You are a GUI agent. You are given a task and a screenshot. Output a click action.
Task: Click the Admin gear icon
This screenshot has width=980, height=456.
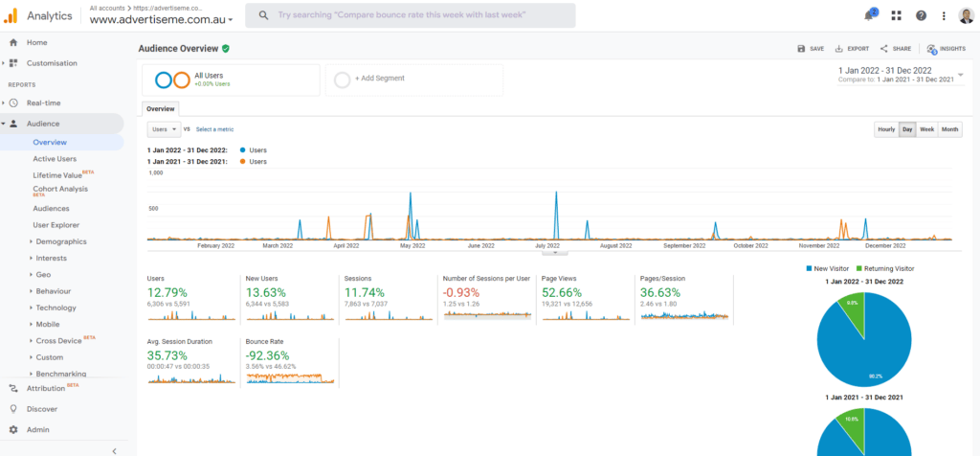pyautogui.click(x=13, y=430)
